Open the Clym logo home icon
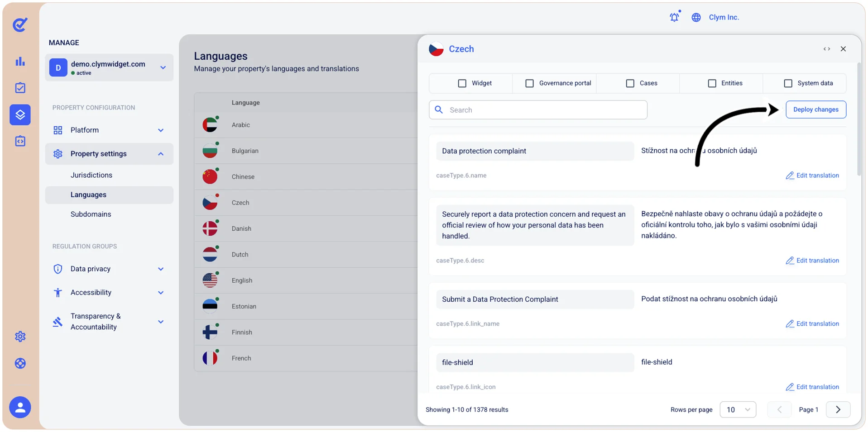Screen dimensions: 868x432 tap(20, 24)
